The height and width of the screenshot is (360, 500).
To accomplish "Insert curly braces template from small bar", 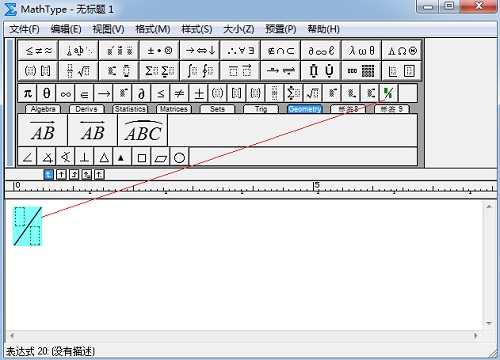I will (x=256, y=93).
